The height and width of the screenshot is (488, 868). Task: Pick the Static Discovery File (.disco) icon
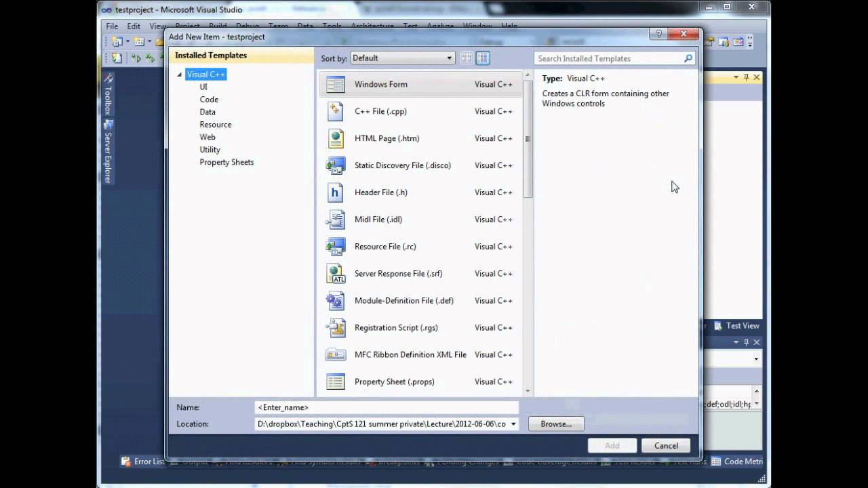tap(336, 165)
